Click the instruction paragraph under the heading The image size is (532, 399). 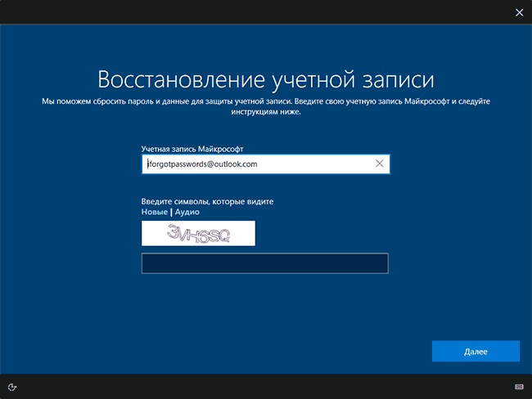tap(265, 106)
